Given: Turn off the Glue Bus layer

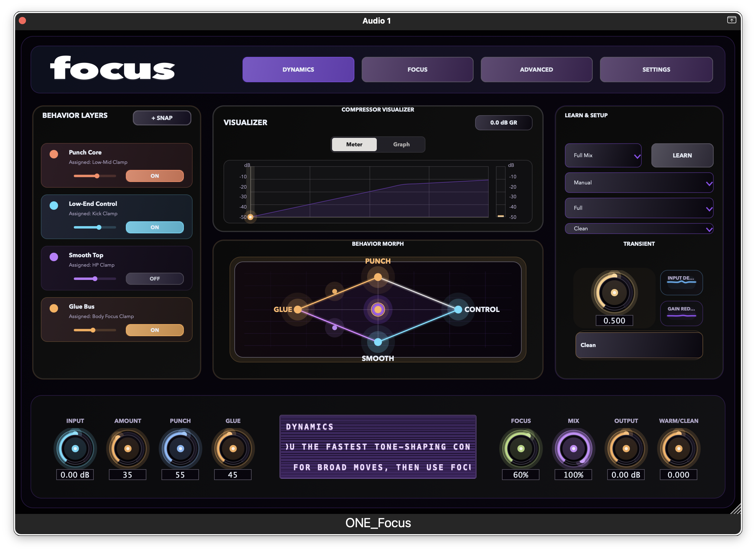Looking at the screenshot, I should point(155,330).
